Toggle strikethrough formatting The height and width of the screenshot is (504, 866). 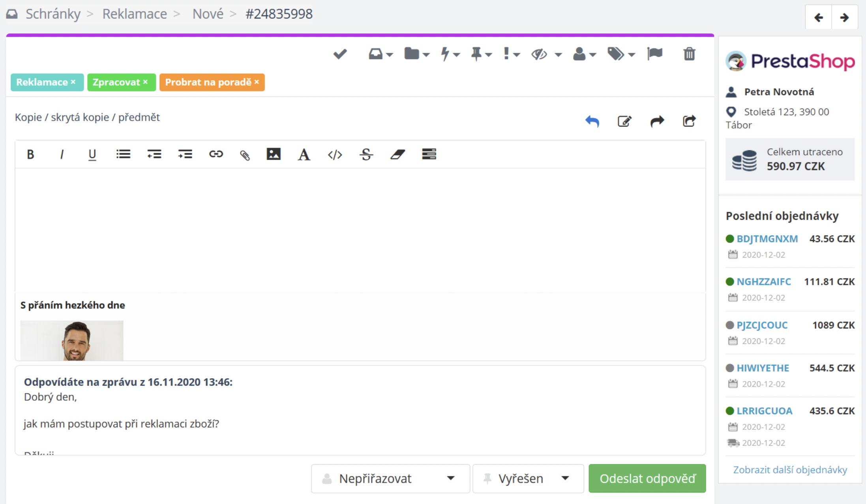point(366,154)
